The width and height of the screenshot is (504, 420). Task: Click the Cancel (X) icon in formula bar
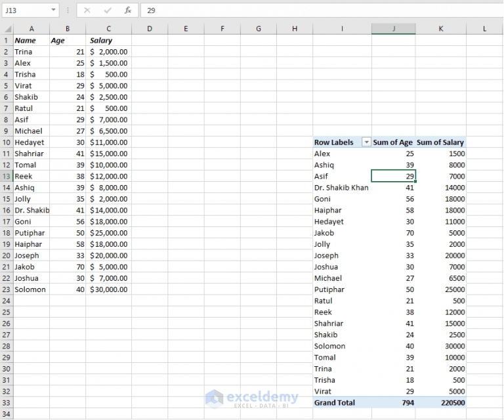coord(87,10)
